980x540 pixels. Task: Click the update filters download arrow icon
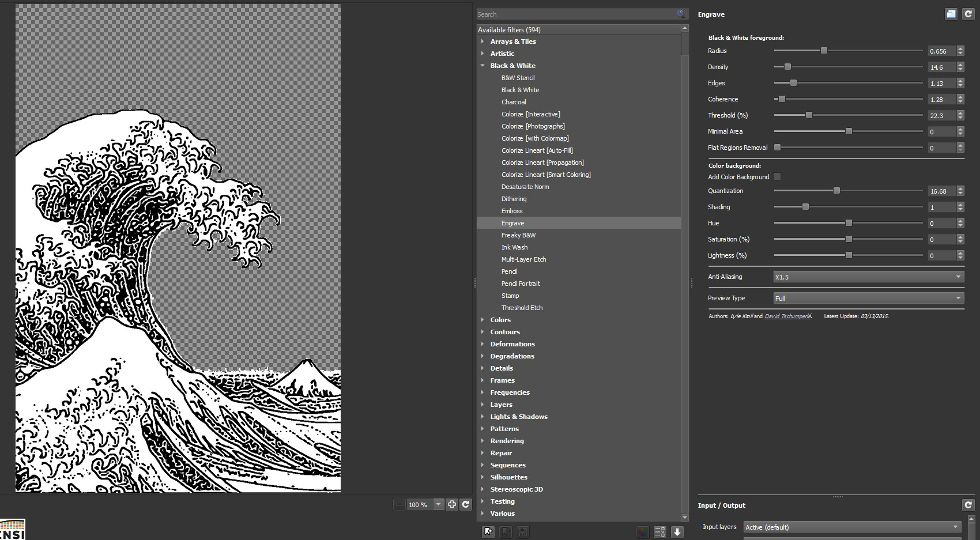677,532
